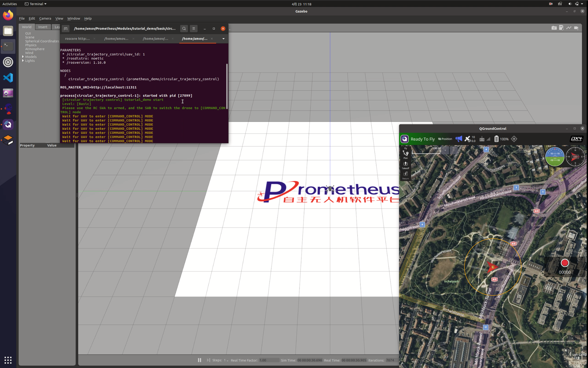Switch to the third /home/amov/ terminal tab
The image size is (588, 368).
[x=155, y=39]
